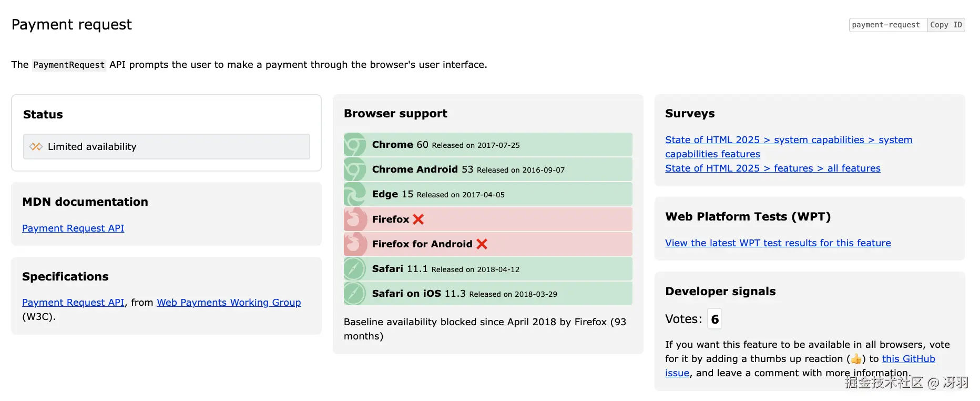Click the Safari compass icon

355,269
